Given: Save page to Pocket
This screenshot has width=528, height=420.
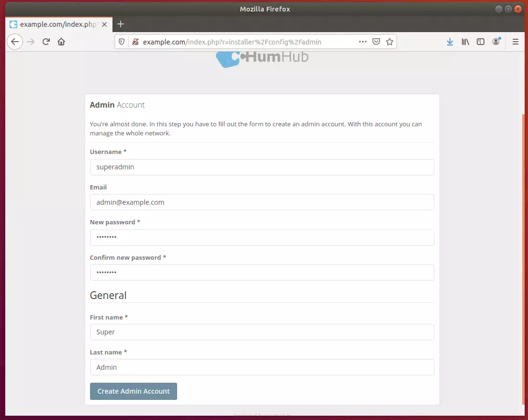Looking at the screenshot, I should [x=376, y=42].
